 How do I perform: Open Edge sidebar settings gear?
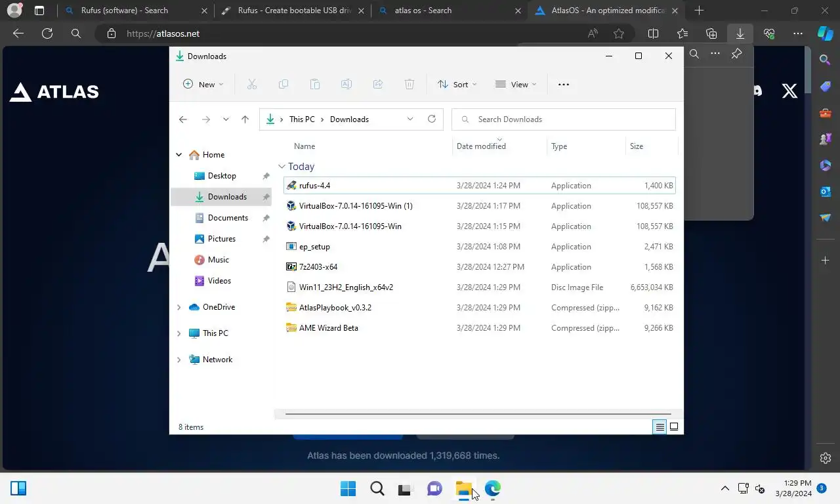point(826,458)
